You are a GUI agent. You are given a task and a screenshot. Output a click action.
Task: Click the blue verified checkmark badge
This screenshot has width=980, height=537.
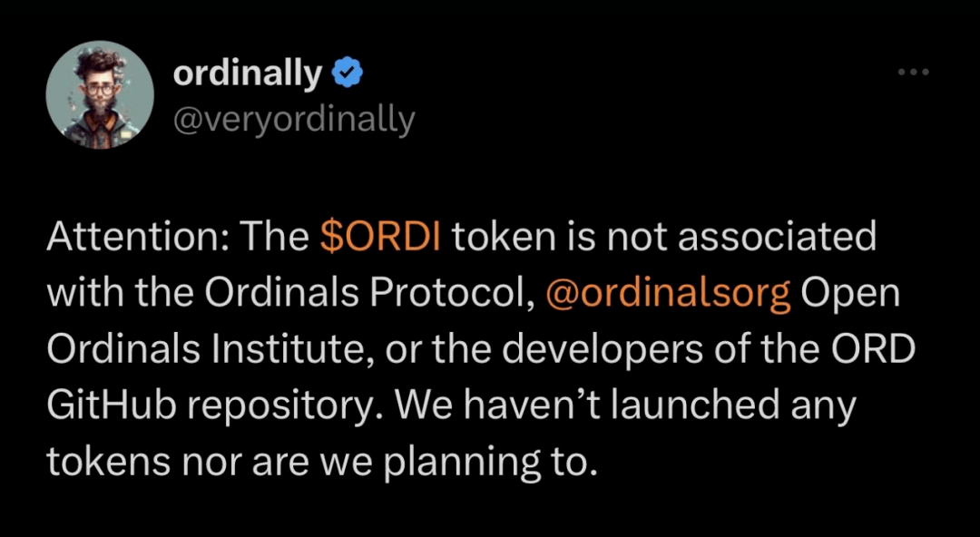click(x=346, y=74)
